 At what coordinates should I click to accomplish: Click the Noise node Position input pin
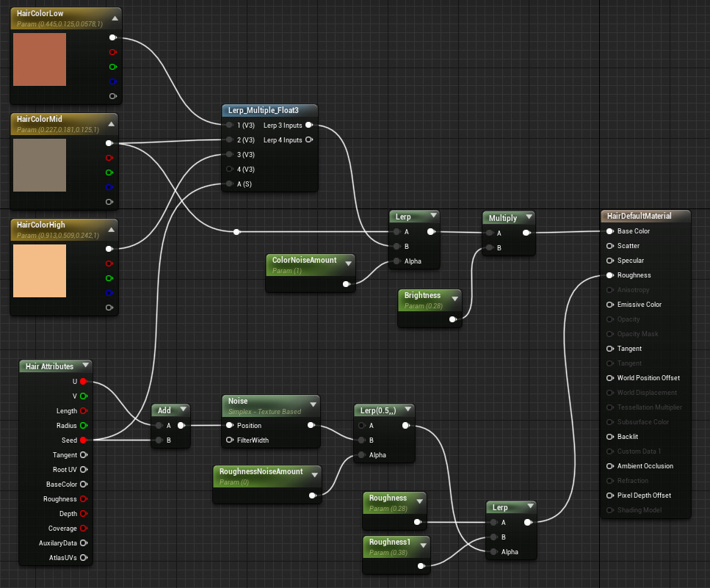click(231, 425)
